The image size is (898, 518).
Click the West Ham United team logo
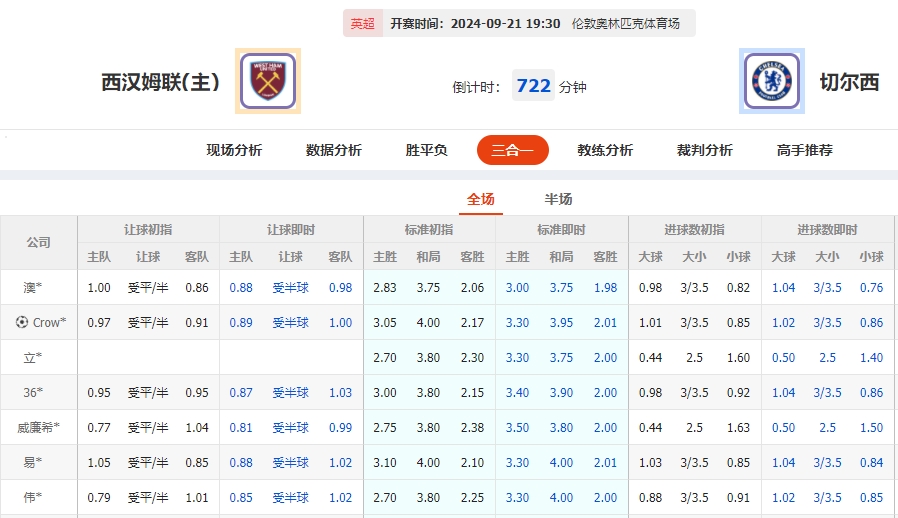pyautogui.click(x=267, y=81)
